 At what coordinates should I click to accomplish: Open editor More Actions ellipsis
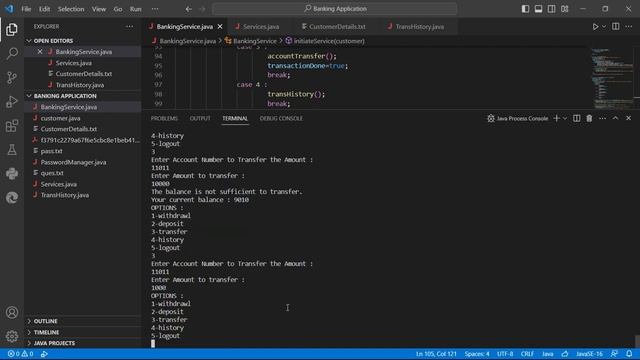point(629,27)
